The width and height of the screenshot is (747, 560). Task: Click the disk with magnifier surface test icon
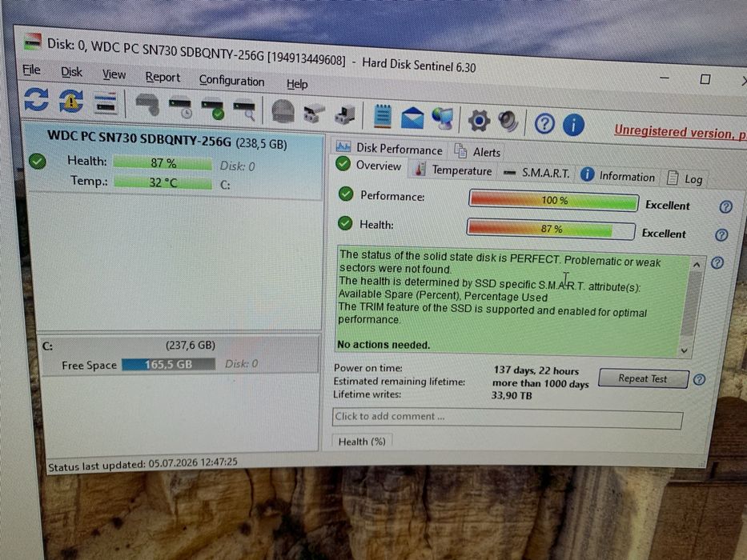pyautogui.click(x=244, y=110)
